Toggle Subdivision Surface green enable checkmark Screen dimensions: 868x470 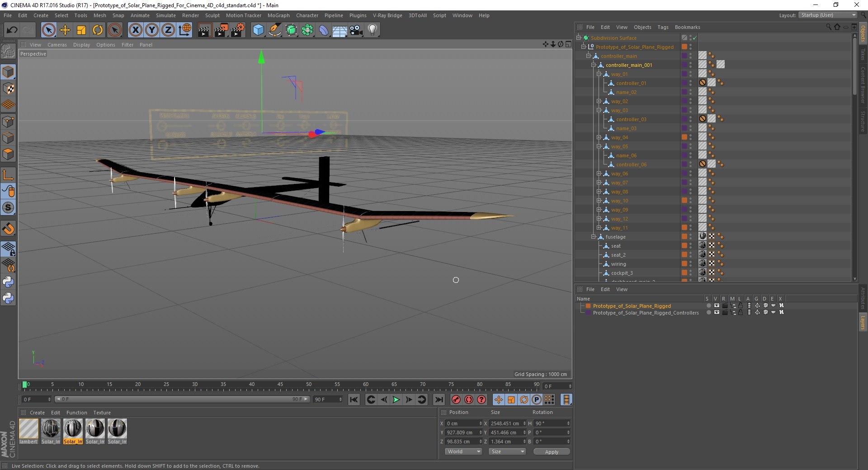coord(695,38)
